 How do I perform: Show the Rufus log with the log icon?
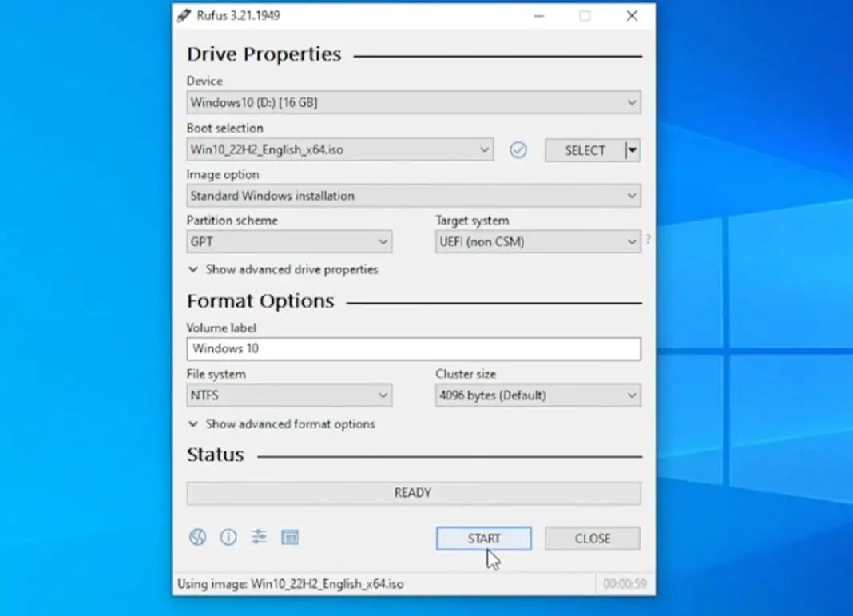point(290,537)
